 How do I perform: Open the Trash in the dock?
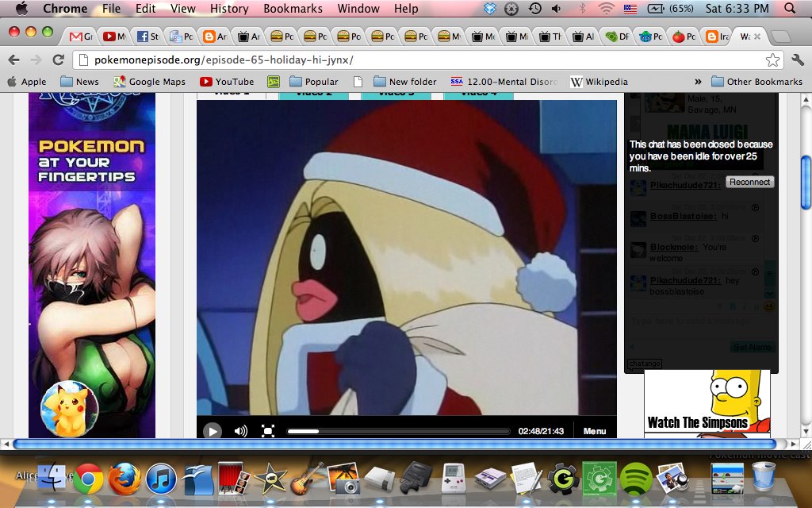coord(764,476)
